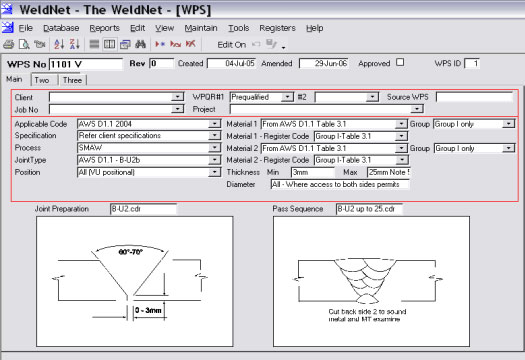Switch to datasheet view toolbar icon
The image size is (525, 360).
pos(110,44)
